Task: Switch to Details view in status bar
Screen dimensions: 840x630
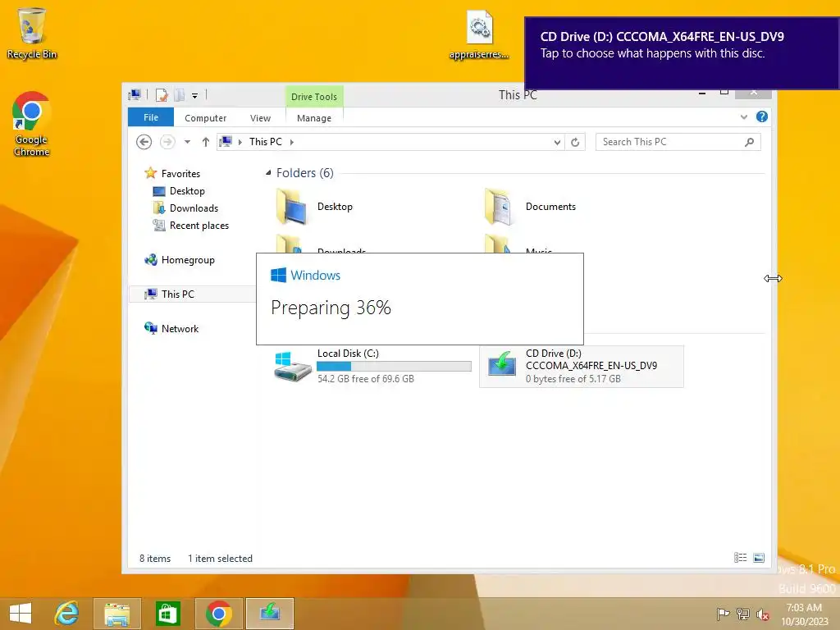Action: click(x=741, y=558)
